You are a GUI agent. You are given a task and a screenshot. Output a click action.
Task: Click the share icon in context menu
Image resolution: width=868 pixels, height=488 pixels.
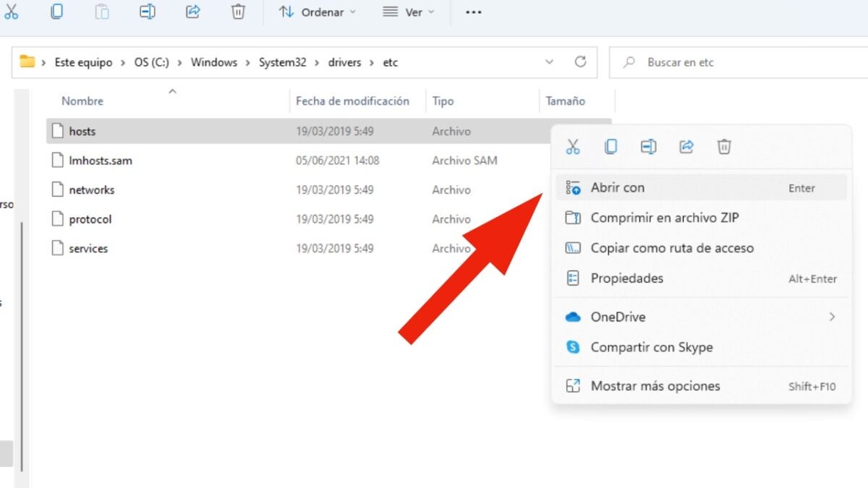686,147
